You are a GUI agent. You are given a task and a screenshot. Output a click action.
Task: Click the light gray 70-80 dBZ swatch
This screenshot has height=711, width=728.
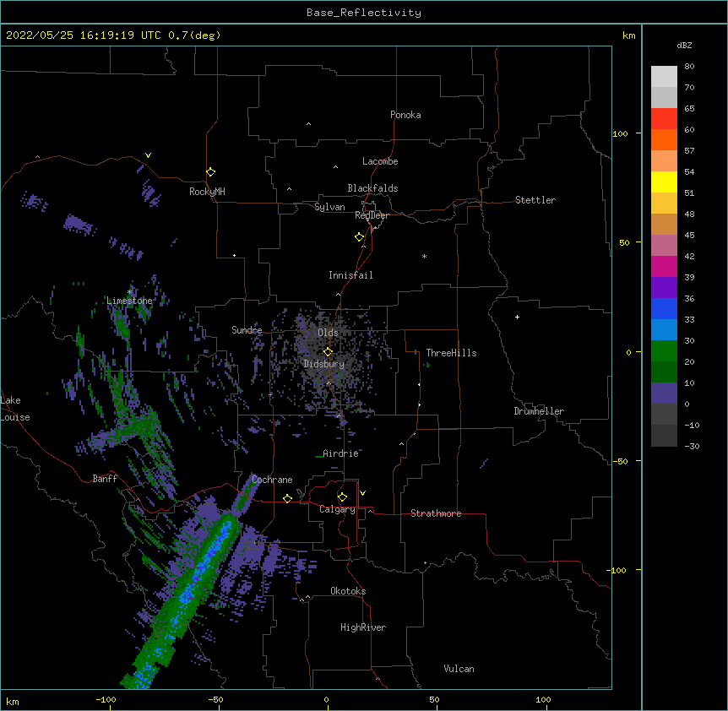[x=664, y=77]
